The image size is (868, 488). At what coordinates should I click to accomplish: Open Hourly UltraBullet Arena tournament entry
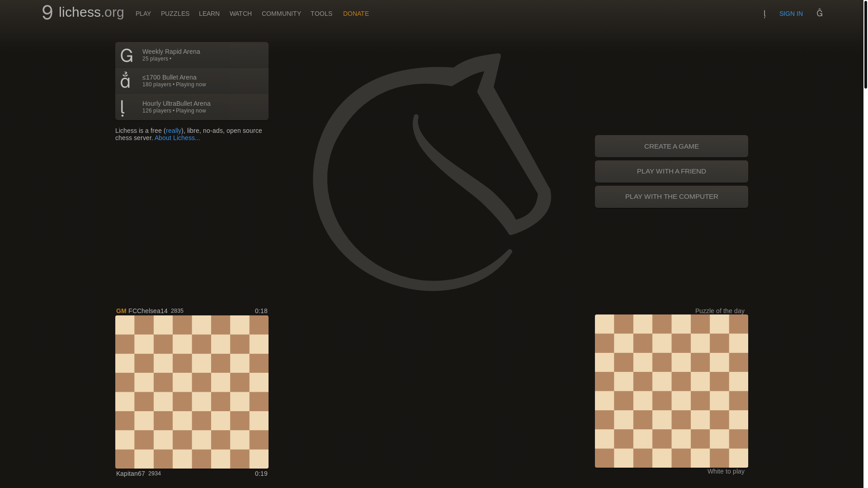(192, 107)
